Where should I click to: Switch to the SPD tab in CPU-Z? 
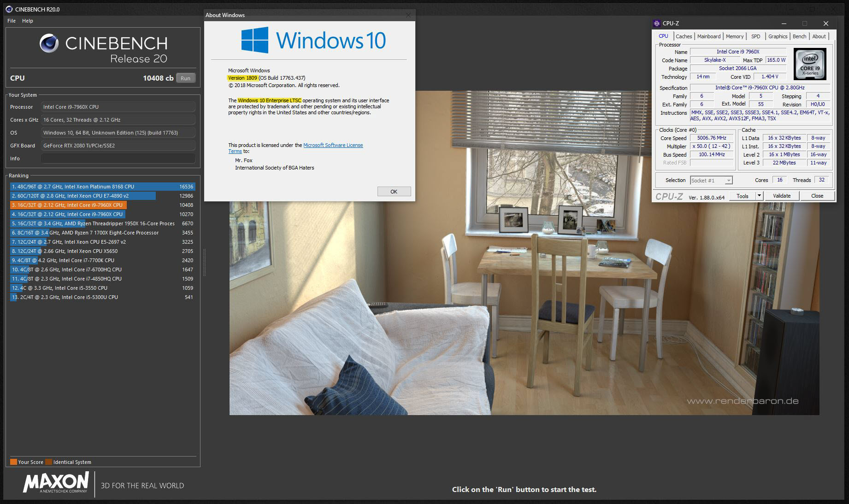coord(755,36)
